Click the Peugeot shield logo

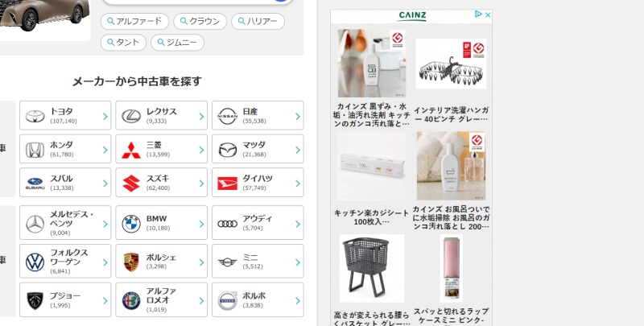(35, 301)
